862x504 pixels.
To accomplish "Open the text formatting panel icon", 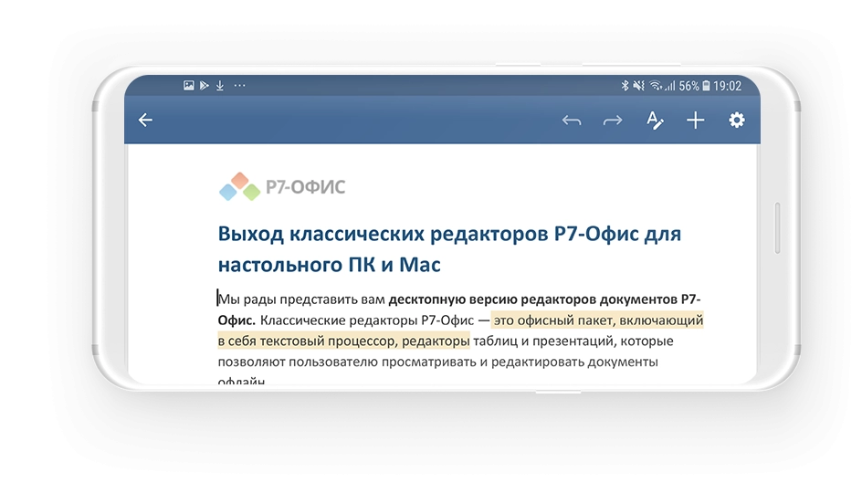I will coord(654,120).
